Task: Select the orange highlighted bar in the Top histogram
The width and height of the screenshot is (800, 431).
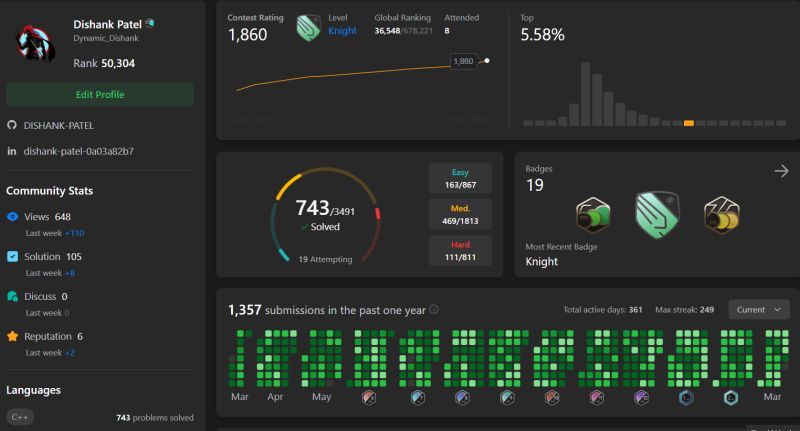Action: 689,123
